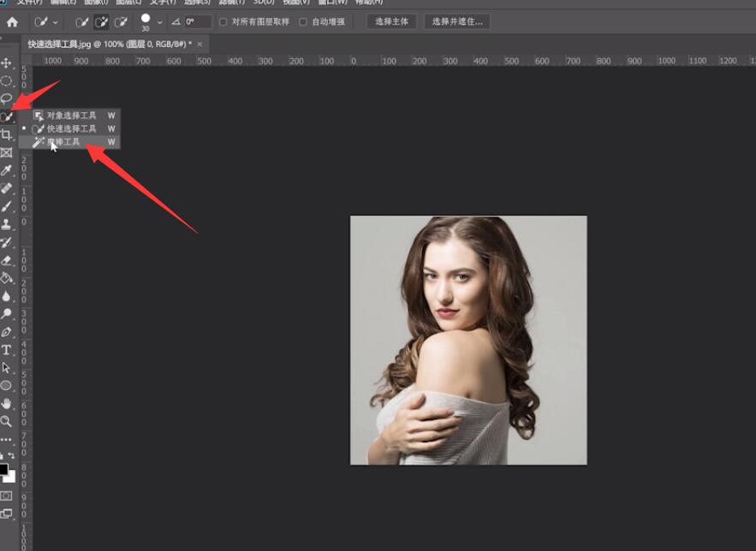Select the Dodge tool
The width and height of the screenshot is (756, 551).
click(x=6, y=314)
